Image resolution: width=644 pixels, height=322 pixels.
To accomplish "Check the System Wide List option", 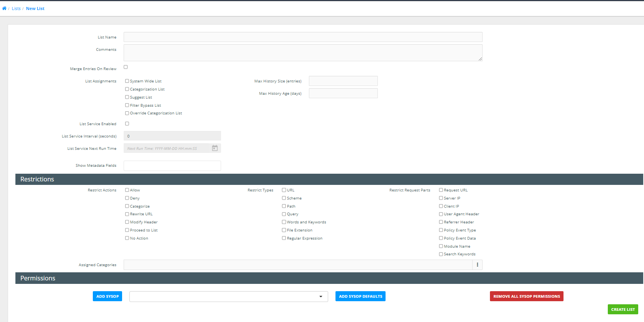I will click(x=127, y=81).
